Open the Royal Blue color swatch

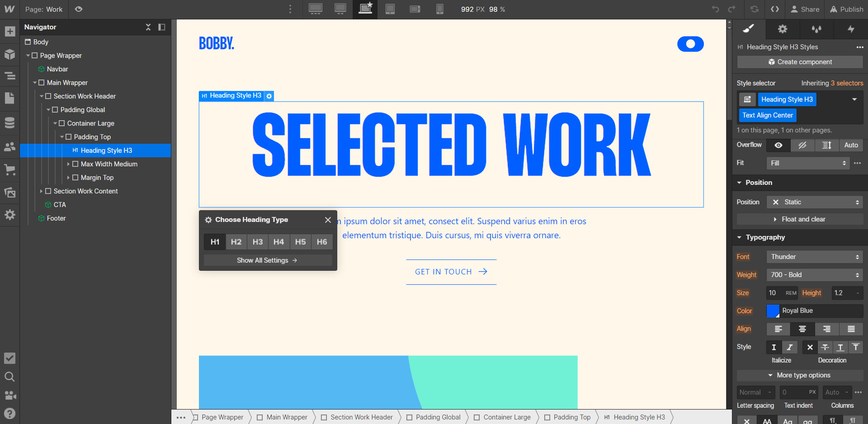pos(773,311)
